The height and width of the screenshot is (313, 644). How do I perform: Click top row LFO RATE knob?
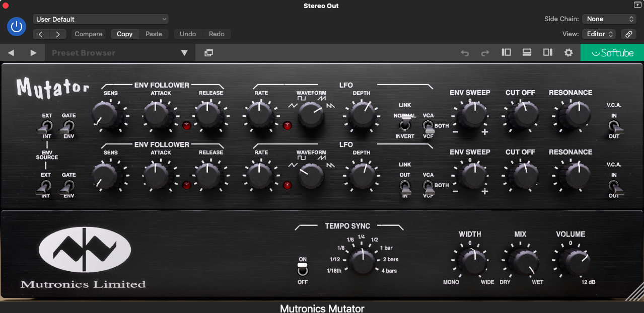260,115
